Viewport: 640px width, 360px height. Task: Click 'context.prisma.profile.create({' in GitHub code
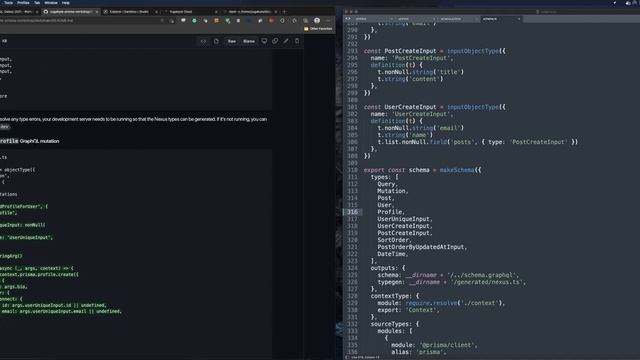40,275
